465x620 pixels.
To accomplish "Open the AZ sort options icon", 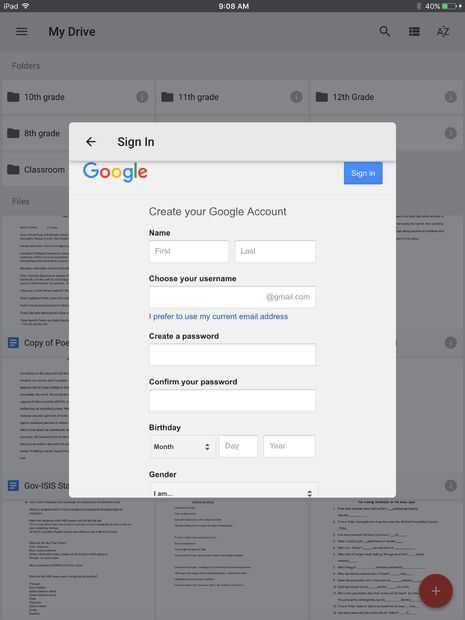I will 442,31.
